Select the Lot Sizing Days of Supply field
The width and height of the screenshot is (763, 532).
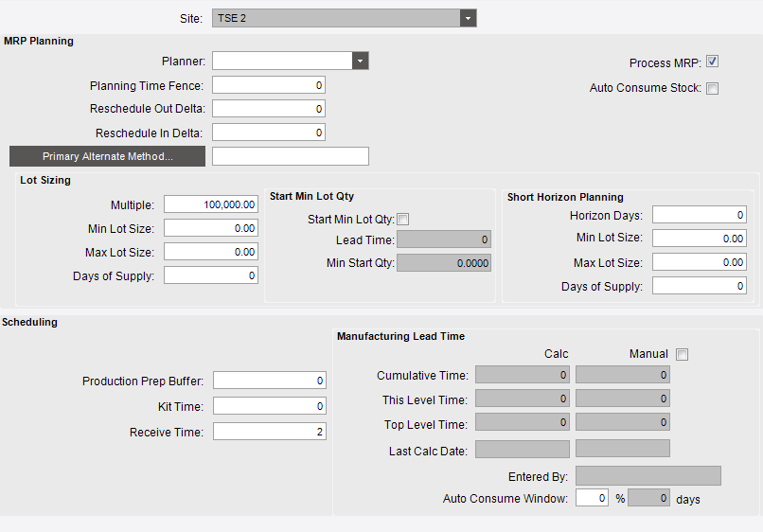coord(211,275)
